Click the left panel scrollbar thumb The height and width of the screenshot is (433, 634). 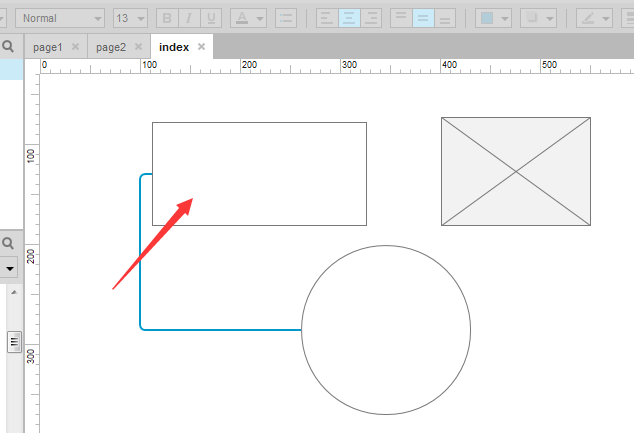14,342
